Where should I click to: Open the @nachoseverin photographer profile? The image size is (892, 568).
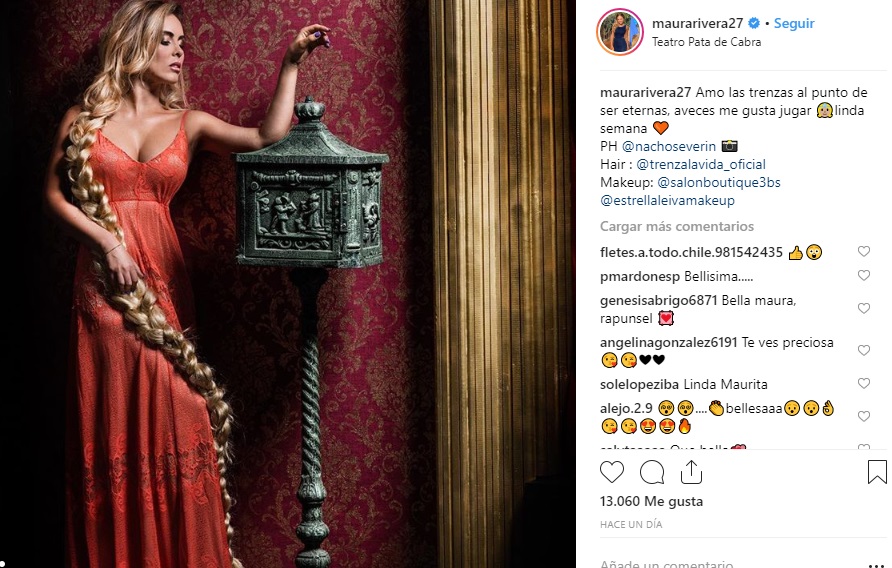[668, 146]
